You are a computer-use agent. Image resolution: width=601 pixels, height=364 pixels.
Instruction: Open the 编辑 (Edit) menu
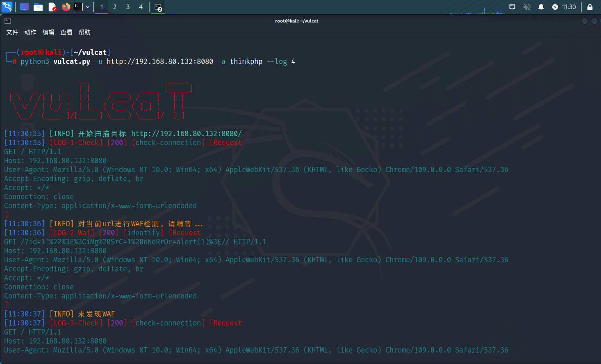[48, 32]
